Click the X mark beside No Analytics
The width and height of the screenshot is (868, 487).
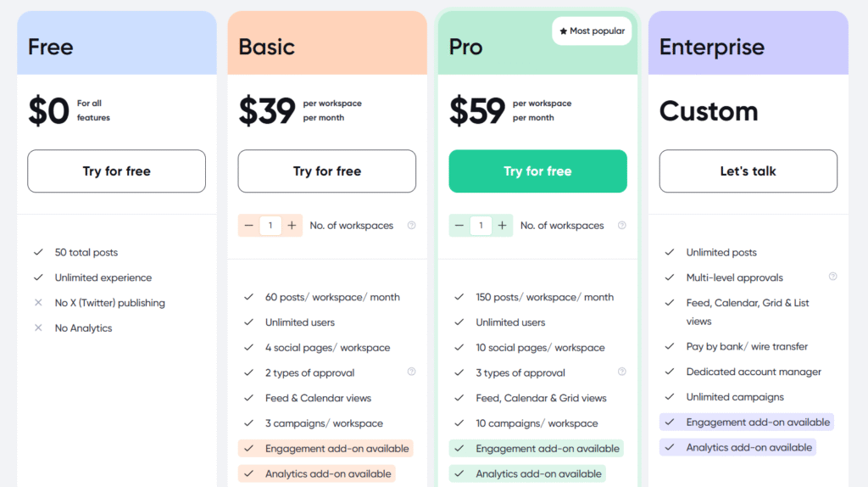click(38, 328)
